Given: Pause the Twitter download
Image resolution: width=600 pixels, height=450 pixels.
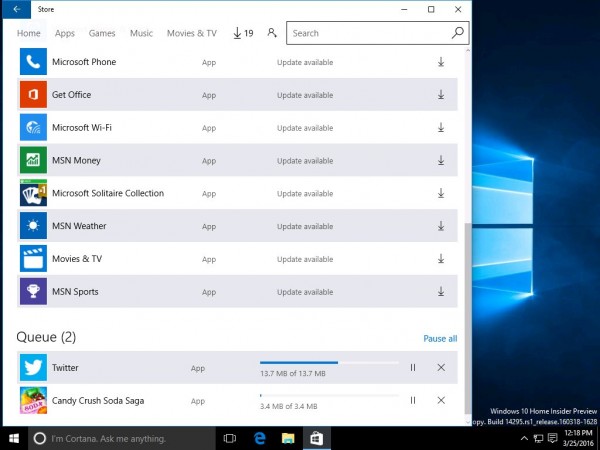Looking at the screenshot, I should [x=413, y=368].
